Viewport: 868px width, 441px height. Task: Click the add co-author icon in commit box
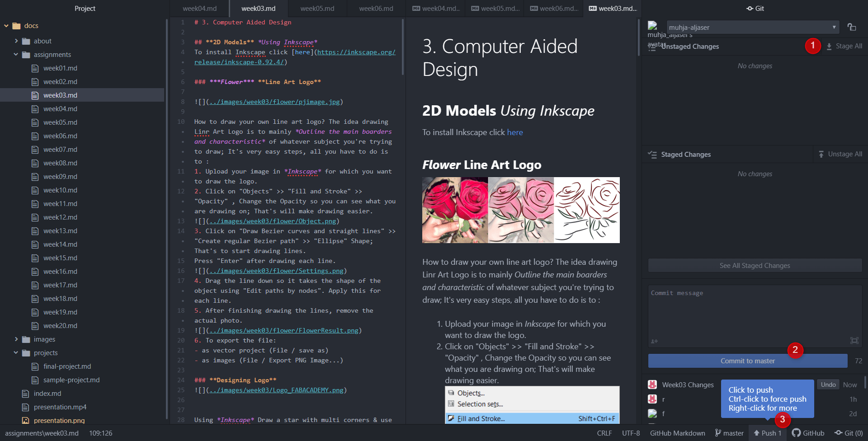pos(654,341)
